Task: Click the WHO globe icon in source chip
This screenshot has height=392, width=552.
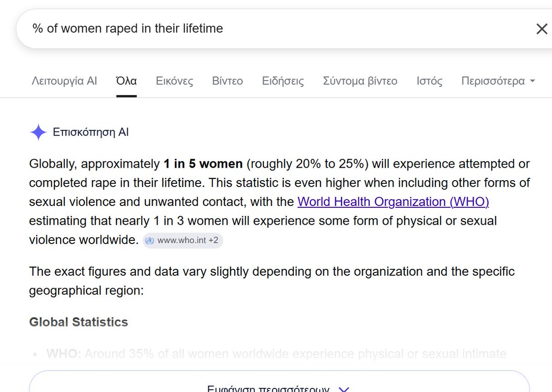Action: (x=149, y=240)
